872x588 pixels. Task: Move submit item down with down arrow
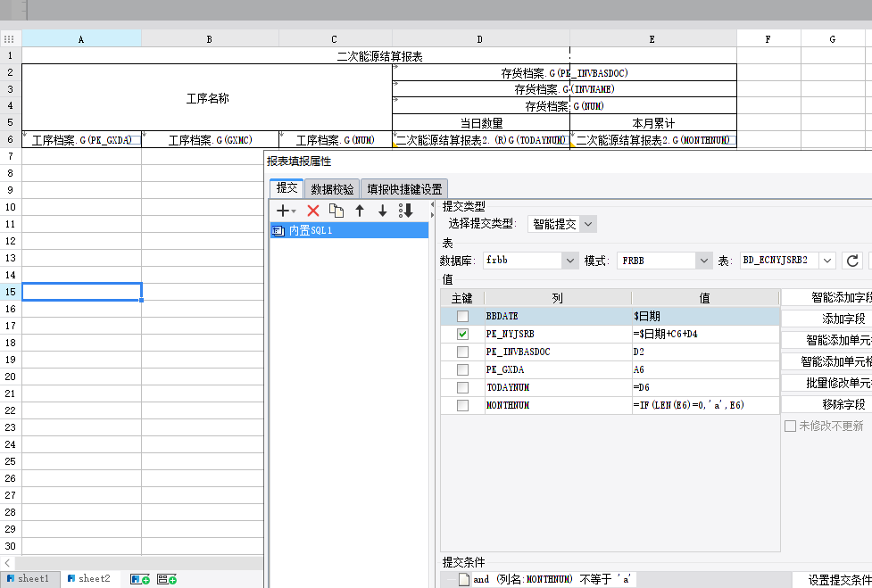(383, 211)
